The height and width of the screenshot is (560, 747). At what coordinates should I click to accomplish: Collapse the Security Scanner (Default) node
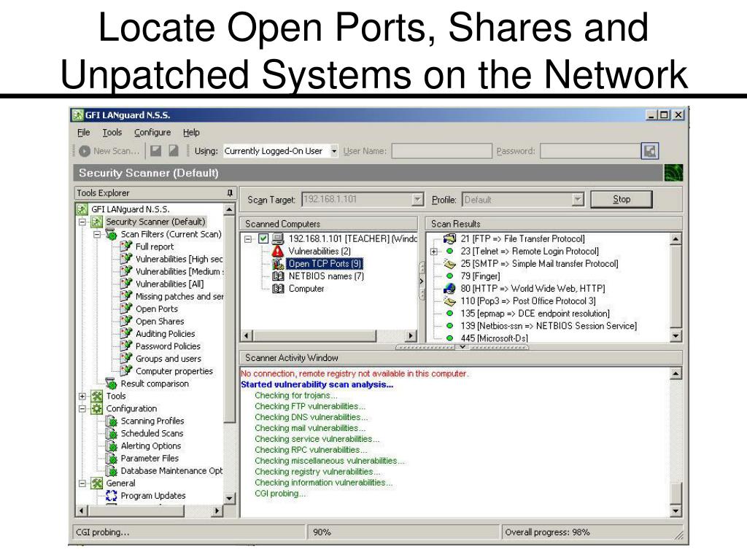pos(82,222)
